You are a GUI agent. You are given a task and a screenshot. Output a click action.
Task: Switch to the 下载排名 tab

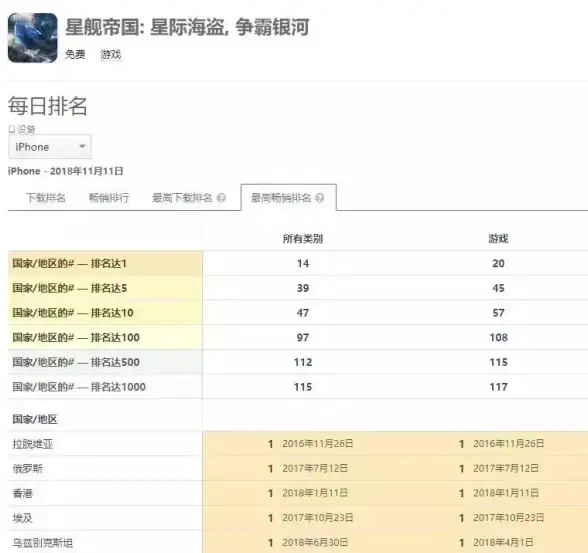tap(46, 198)
